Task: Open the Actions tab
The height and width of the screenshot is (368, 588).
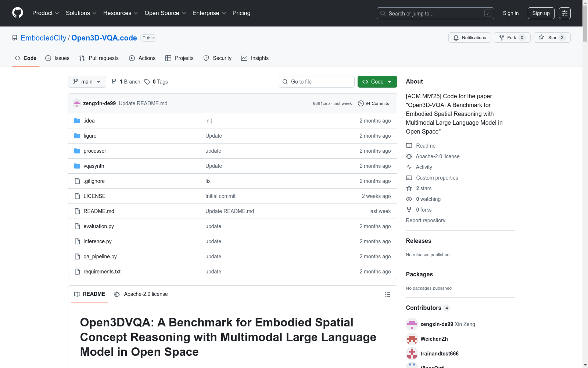Action: coord(142,58)
